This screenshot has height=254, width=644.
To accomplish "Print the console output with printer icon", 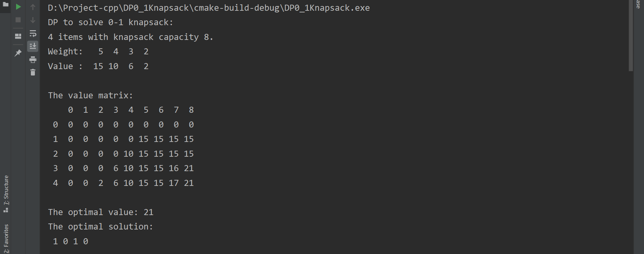I will (33, 60).
